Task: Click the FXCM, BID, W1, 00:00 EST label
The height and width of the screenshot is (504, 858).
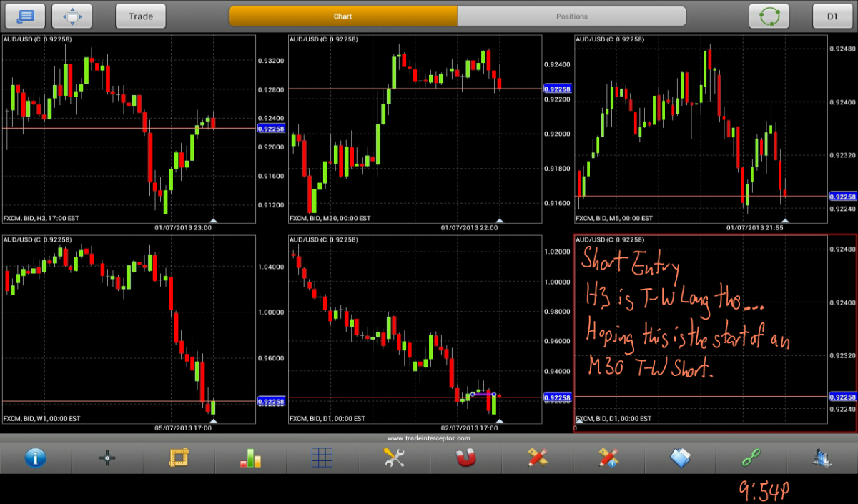Action: point(41,418)
